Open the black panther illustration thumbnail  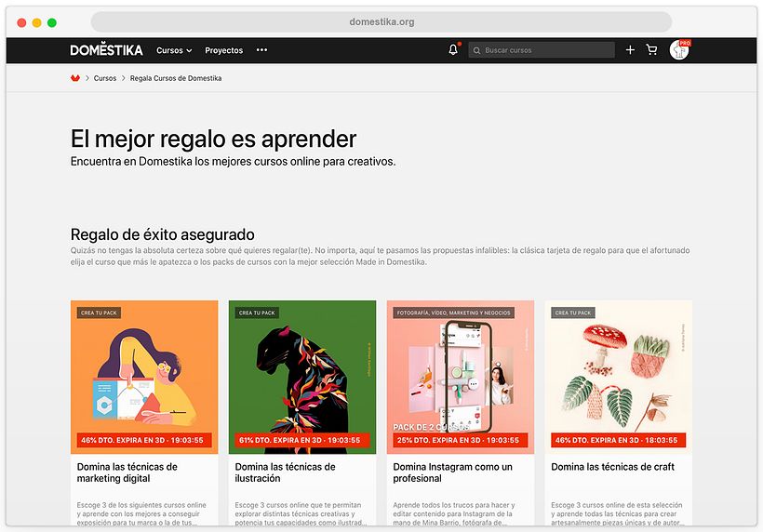(x=302, y=377)
